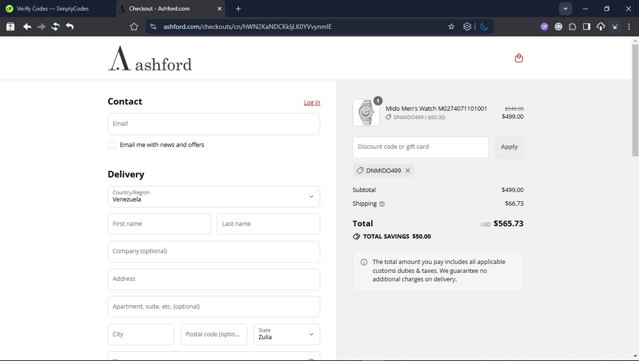The width and height of the screenshot is (639, 361).
Task: Close the Checkout Ashford.com tab
Action: pyautogui.click(x=219, y=9)
